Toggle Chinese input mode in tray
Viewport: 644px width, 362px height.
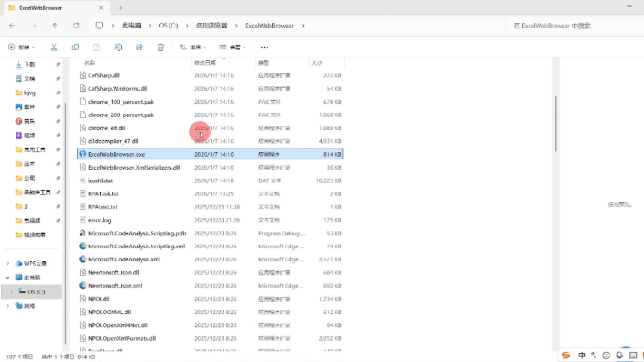pos(581,355)
